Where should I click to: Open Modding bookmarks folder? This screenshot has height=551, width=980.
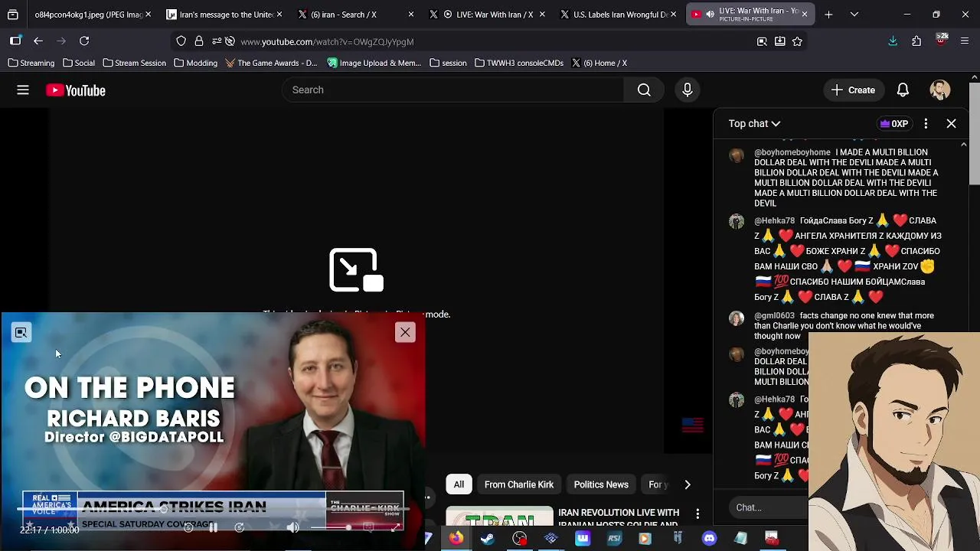[x=196, y=63]
